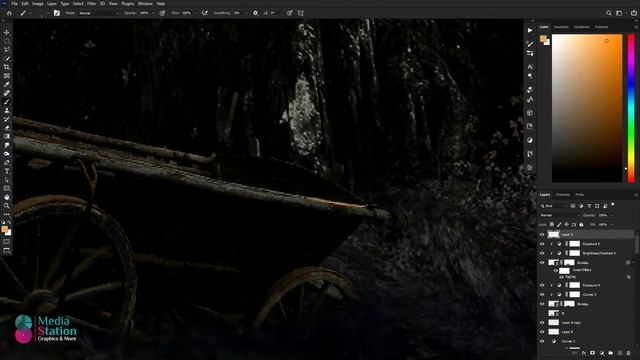Switch to the Channels tab
The width and height of the screenshot is (640, 360).
563,195
